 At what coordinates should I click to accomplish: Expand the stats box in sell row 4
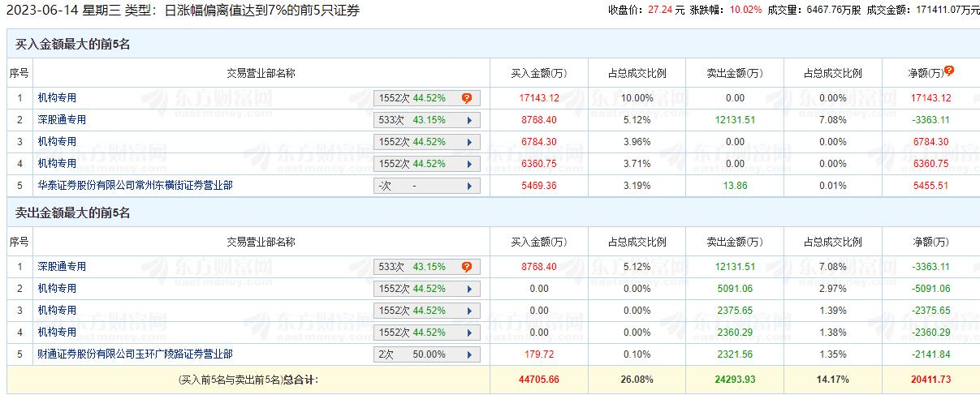(x=426, y=333)
